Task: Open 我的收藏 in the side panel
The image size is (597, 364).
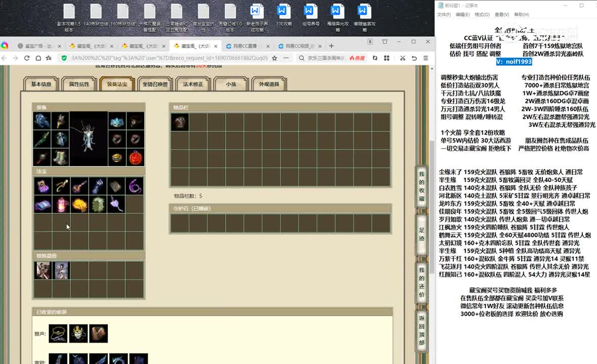Action: (x=421, y=187)
